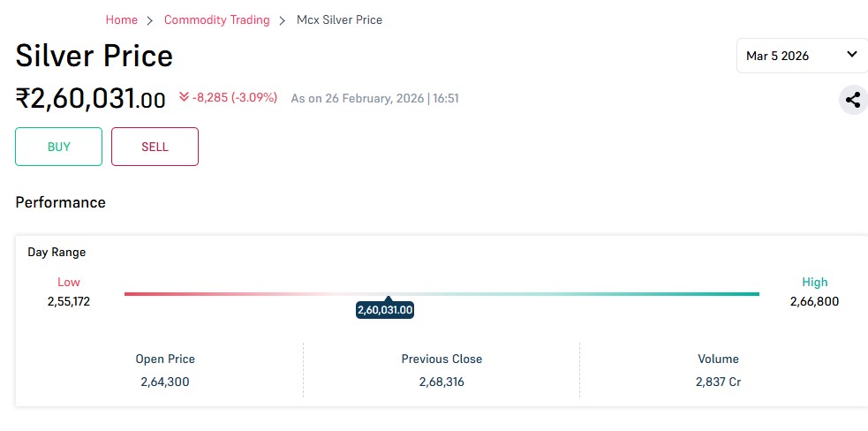Click the Volume value 2,837 Cr
868x431 pixels.
pyautogui.click(x=718, y=382)
